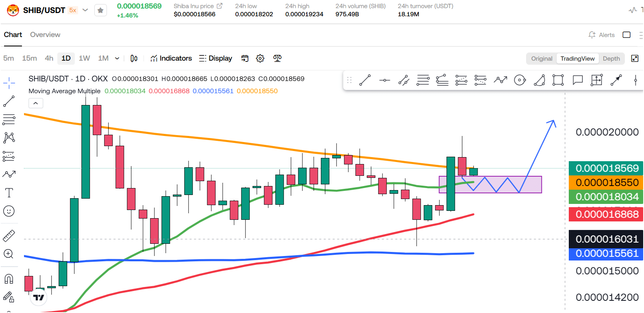
Task: Toggle magnet mode
Action: click(x=9, y=279)
